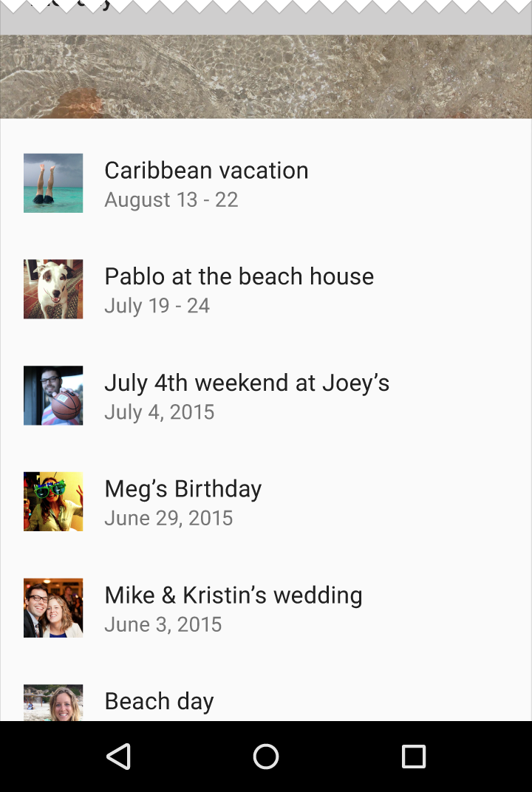Open the wedding couple photo thumbnail
This screenshot has width=532, height=792.
point(53,607)
